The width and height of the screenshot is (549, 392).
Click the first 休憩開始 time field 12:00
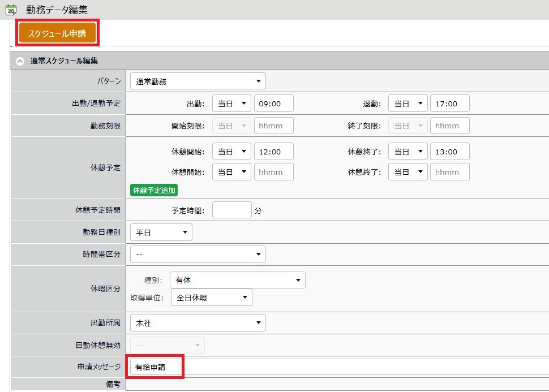(274, 152)
